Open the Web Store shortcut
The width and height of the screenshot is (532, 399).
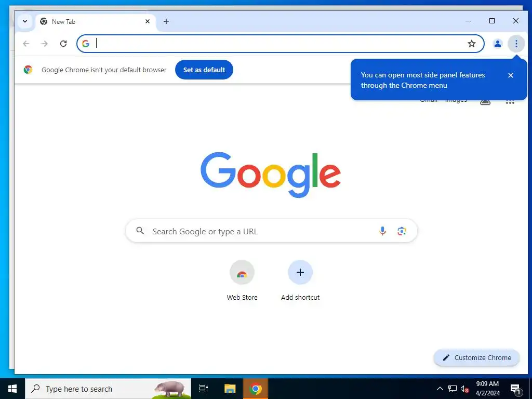[242, 280]
